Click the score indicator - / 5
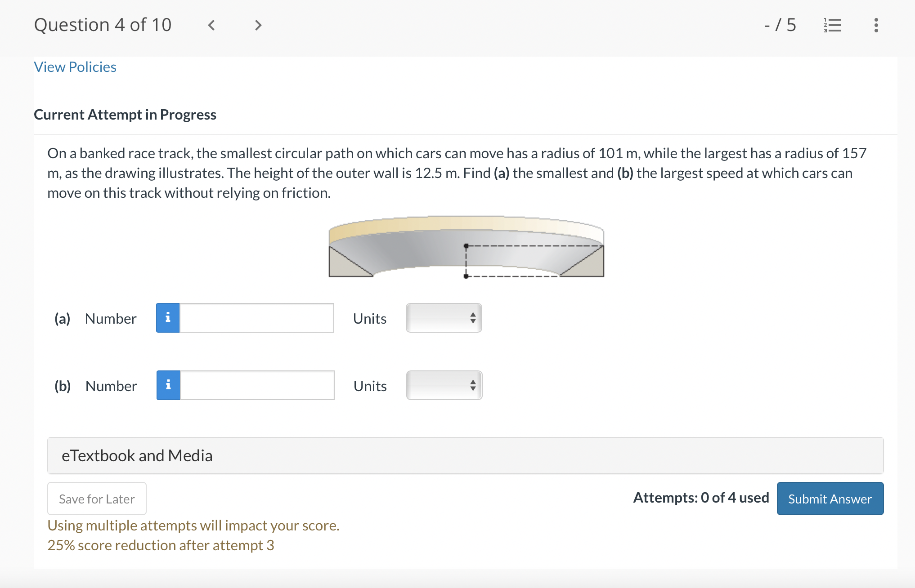915x588 pixels. coord(780,25)
